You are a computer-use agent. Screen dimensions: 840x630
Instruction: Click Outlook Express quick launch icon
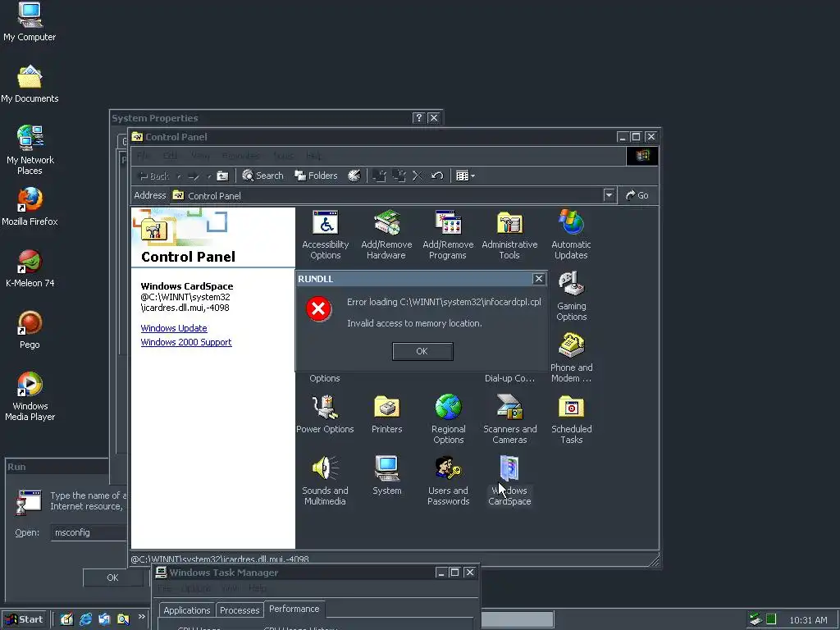point(104,619)
